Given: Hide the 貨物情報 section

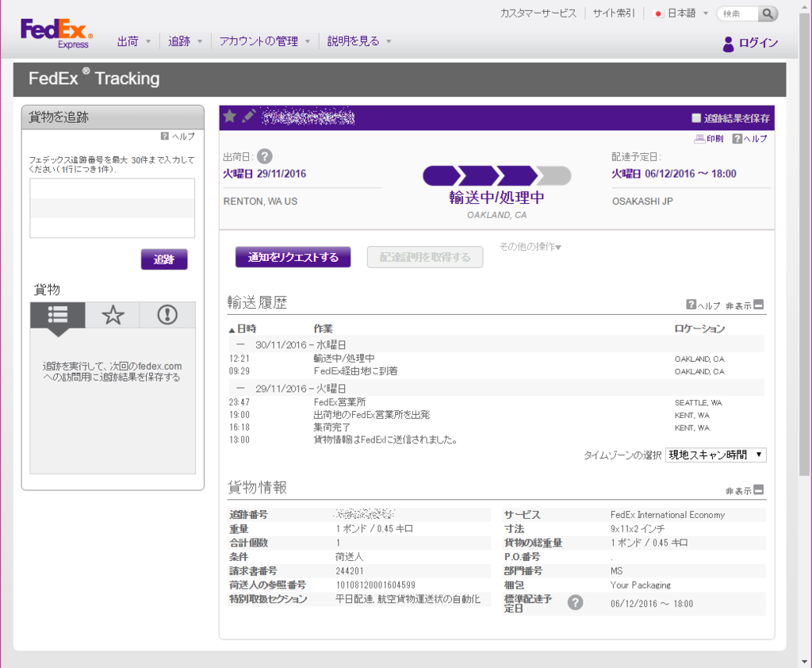Looking at the screenshot, I should pyautogui.click(x=759, y=489).
